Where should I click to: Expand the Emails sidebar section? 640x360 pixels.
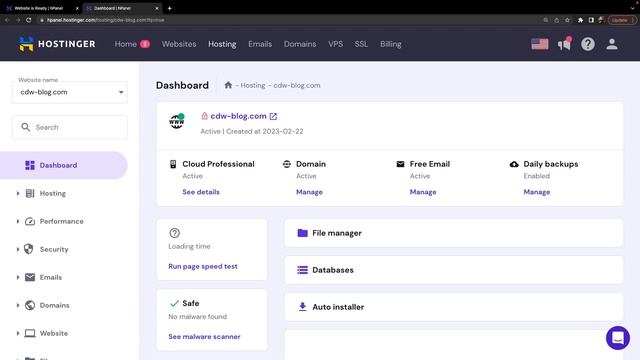(18, 277)
